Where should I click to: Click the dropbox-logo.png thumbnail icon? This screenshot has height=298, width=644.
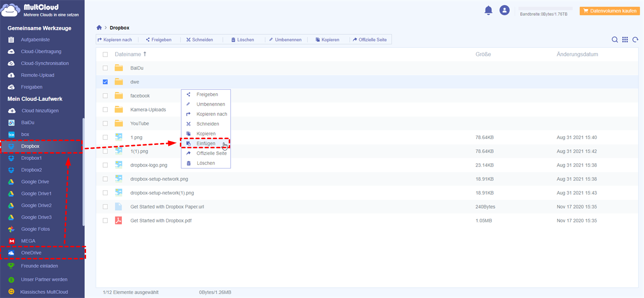coord(119,165)
